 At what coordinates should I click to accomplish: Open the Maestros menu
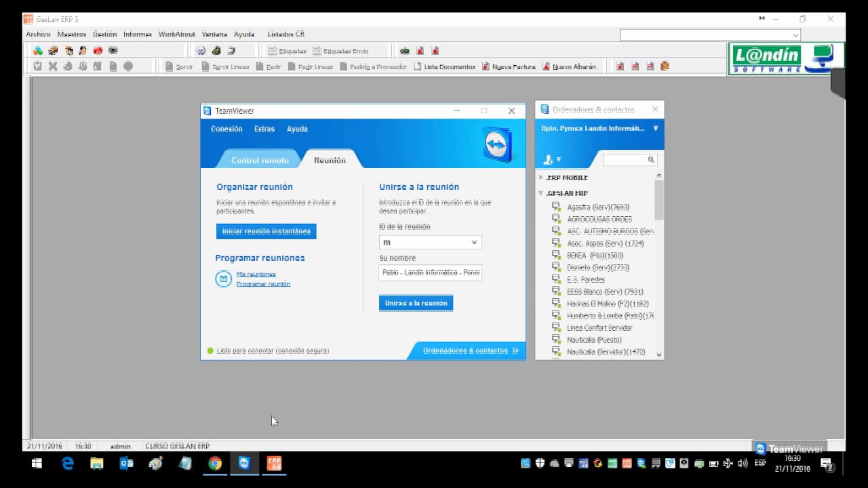(72, 34)
